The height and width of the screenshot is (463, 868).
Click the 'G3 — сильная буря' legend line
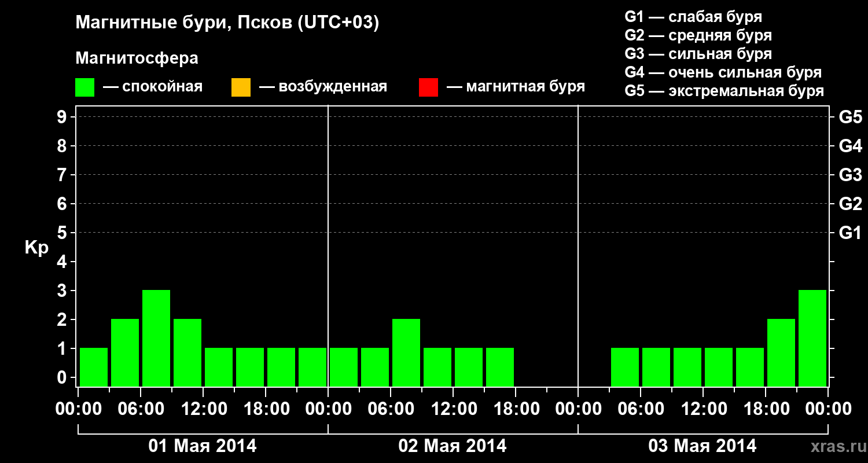(x=698, y=54)
